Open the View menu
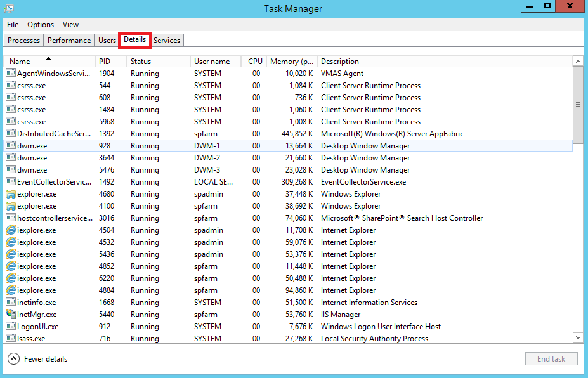The height and width of the screenshot is (378, 588). (x=70, y=25)
